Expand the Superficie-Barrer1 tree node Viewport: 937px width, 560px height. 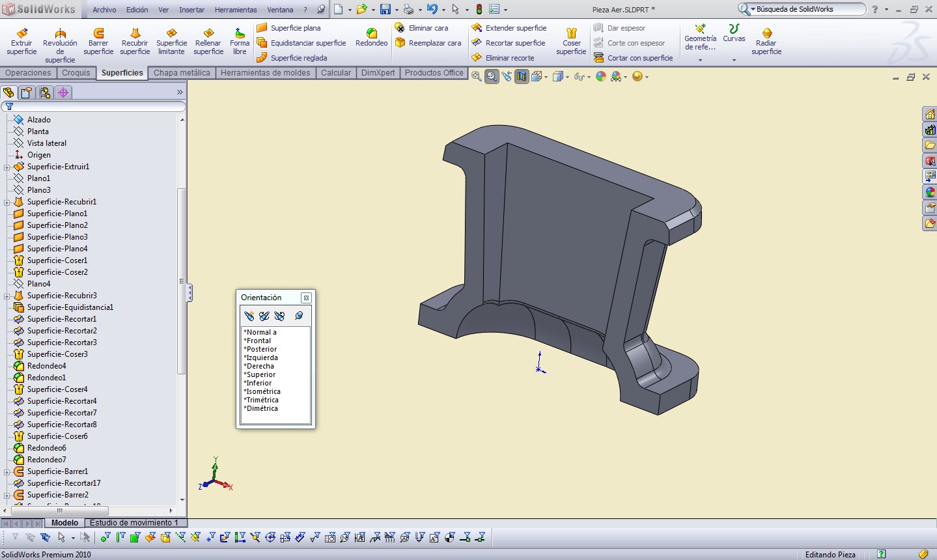(7, 472)
